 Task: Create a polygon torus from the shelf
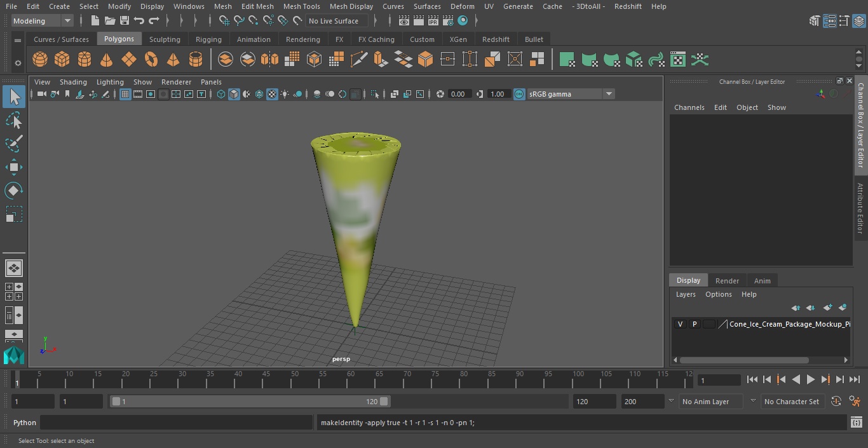[151, 60]
